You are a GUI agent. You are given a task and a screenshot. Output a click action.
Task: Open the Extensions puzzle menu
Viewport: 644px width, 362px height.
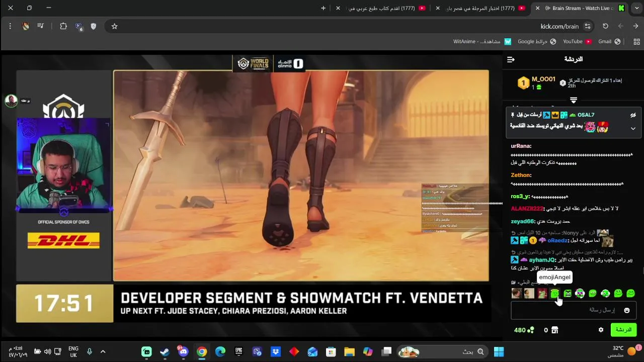point(63,26)
